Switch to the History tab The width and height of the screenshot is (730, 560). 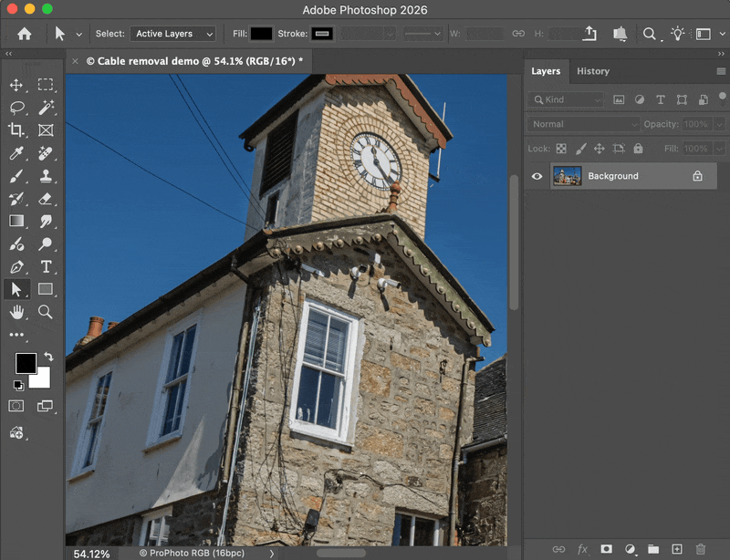point(592,71)
